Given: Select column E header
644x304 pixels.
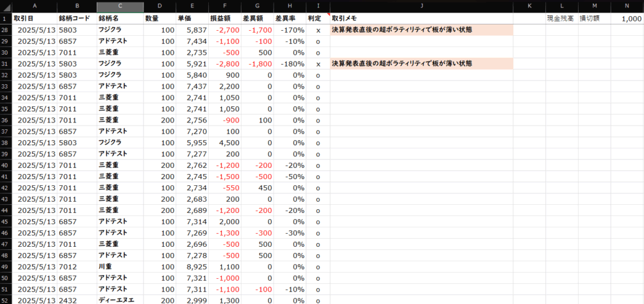Looking at the screenshot, I should 192,7.
